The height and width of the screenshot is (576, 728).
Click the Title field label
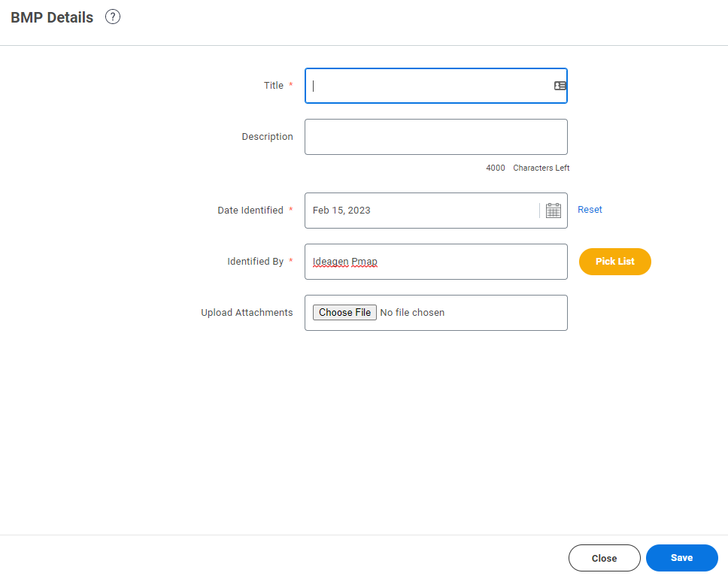tap(274, 86)
